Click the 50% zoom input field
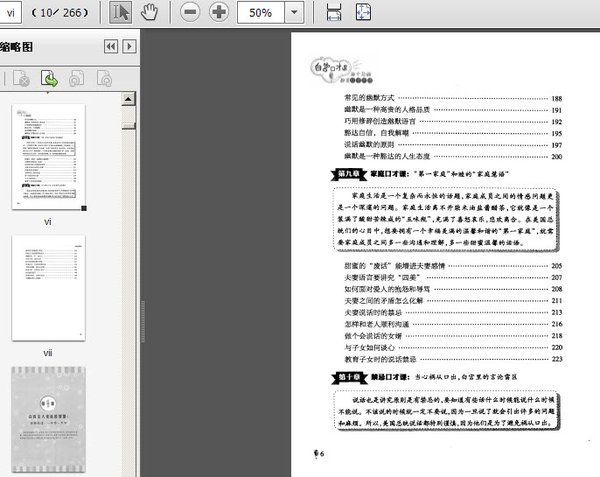 [x=261, y=12]
